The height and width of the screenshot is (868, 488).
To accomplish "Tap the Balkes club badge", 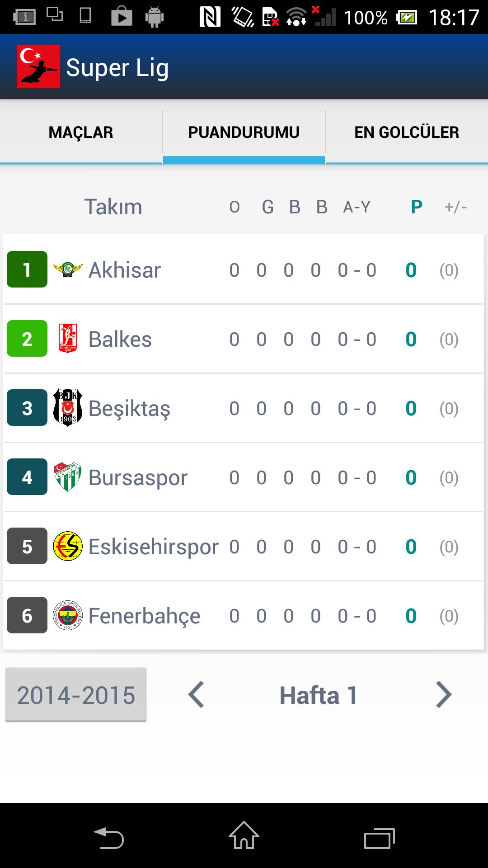I will pos(67,339).
